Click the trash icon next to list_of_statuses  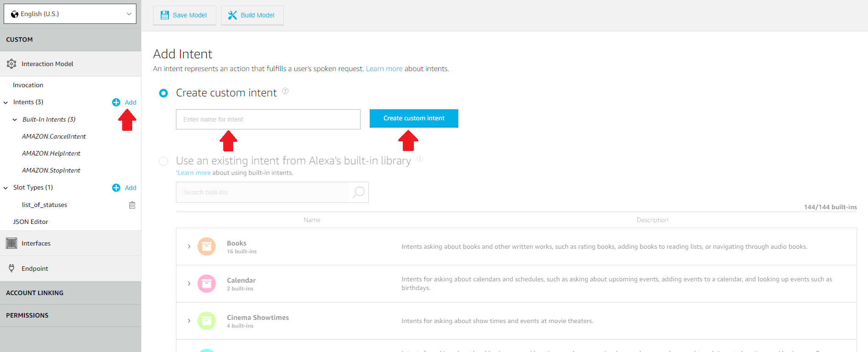pyautogui.click(x=132, y=205)
